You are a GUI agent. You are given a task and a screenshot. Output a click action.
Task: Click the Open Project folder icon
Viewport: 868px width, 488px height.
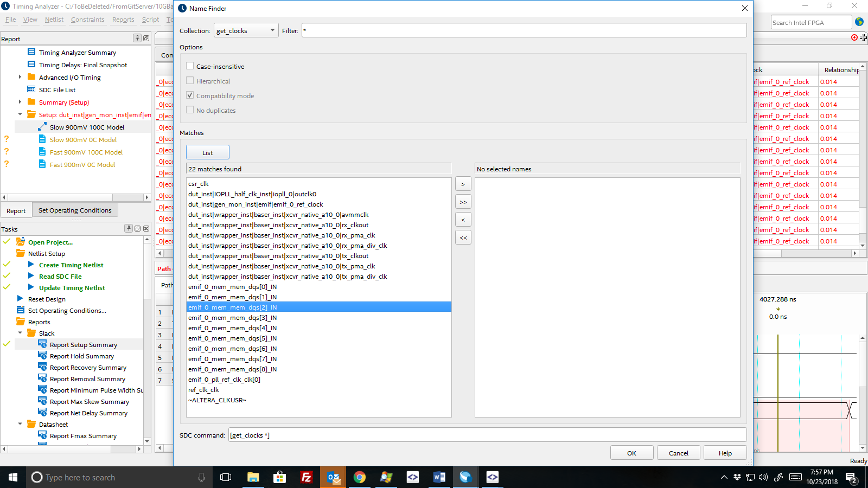pyautogui.click(x=21, y=242)
